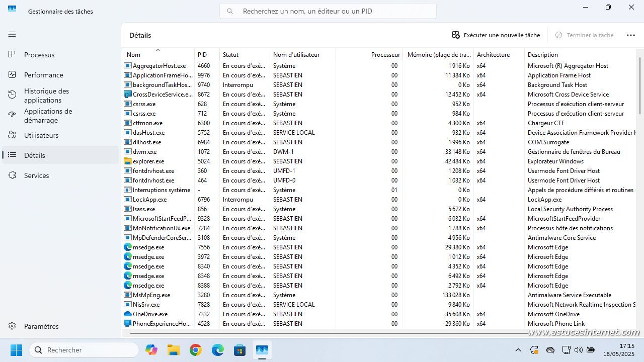Click the OneDrive.exe cloud icon

[128, 314]
